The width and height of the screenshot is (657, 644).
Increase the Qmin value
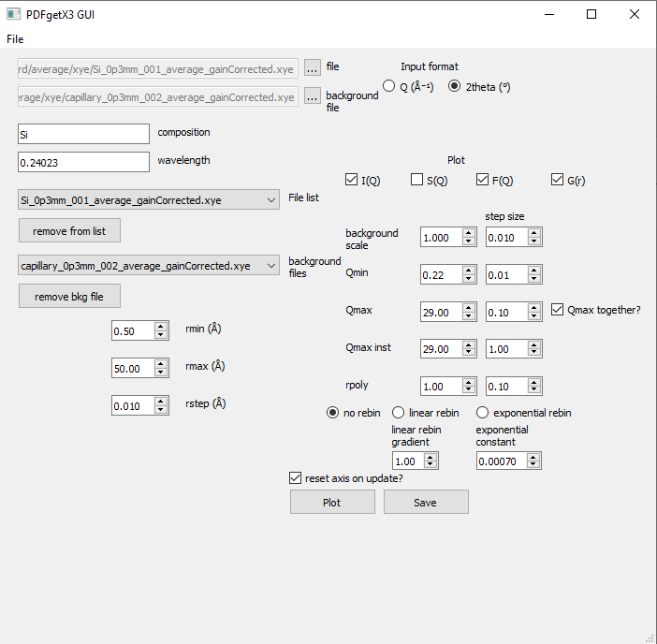pyautogui.click(x=469, y=271)
